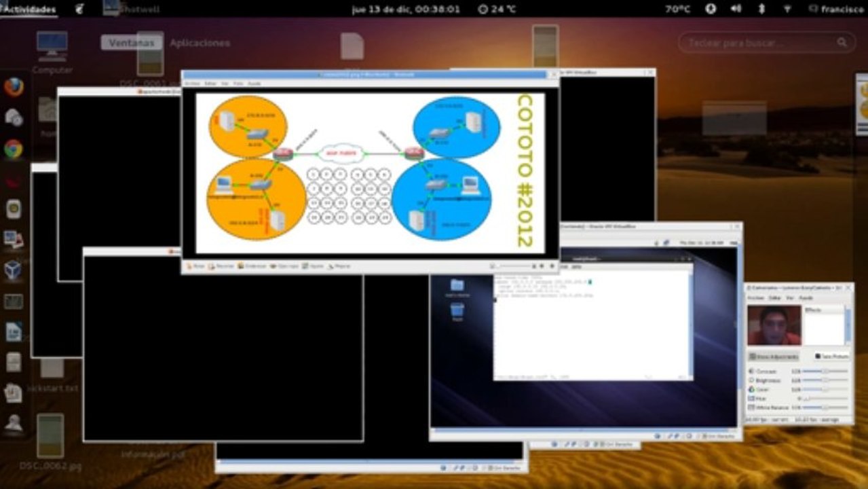This screenshot has width=868, height=489.
Task: Open the network indicator in the top bar
Action: point(787,9)
